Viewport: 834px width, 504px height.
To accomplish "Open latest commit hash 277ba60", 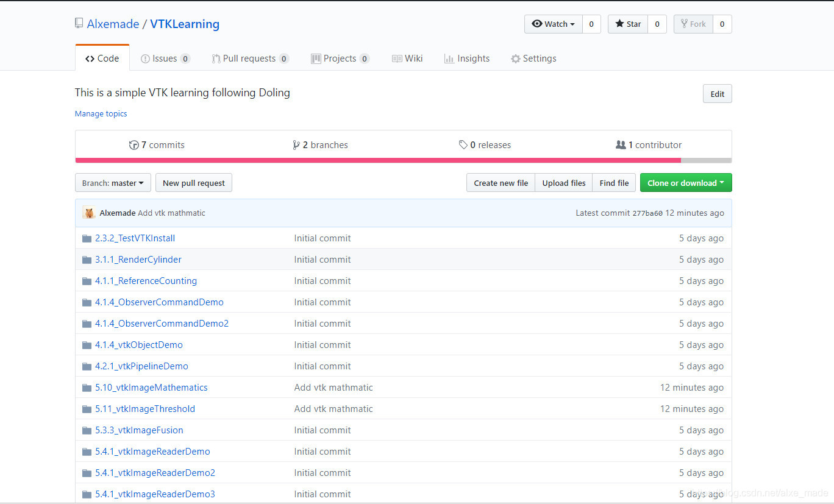I will coord(647,213).
